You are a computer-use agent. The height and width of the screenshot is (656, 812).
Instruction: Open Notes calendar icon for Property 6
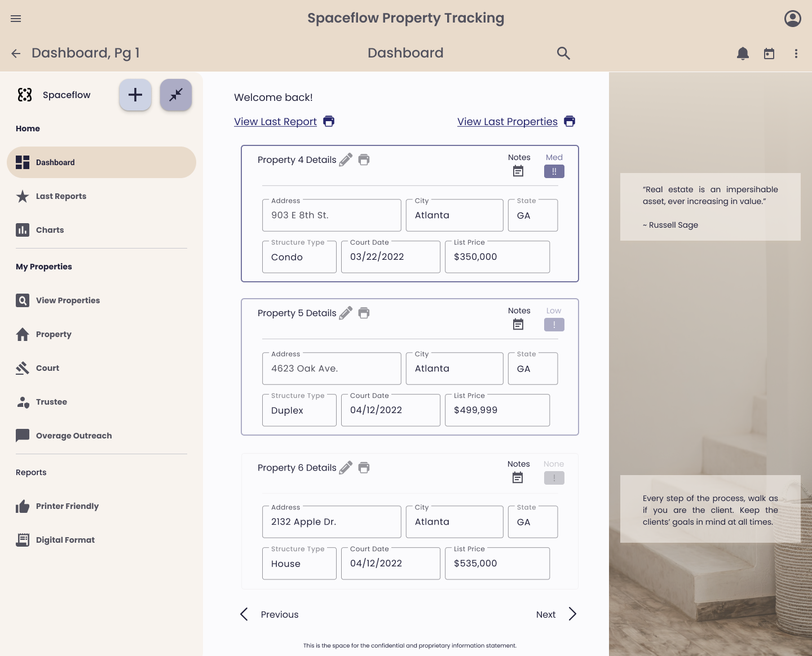coord(518,477)
